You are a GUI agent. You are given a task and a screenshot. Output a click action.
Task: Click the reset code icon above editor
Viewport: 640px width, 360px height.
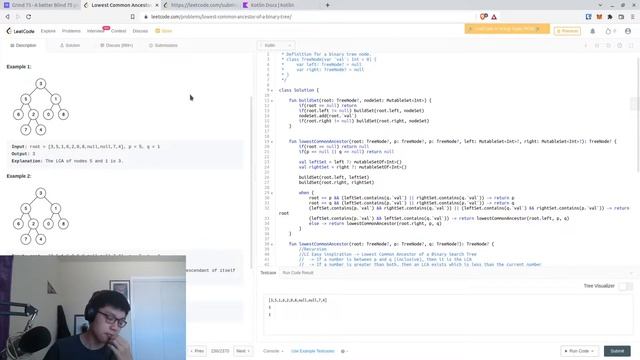608,45
